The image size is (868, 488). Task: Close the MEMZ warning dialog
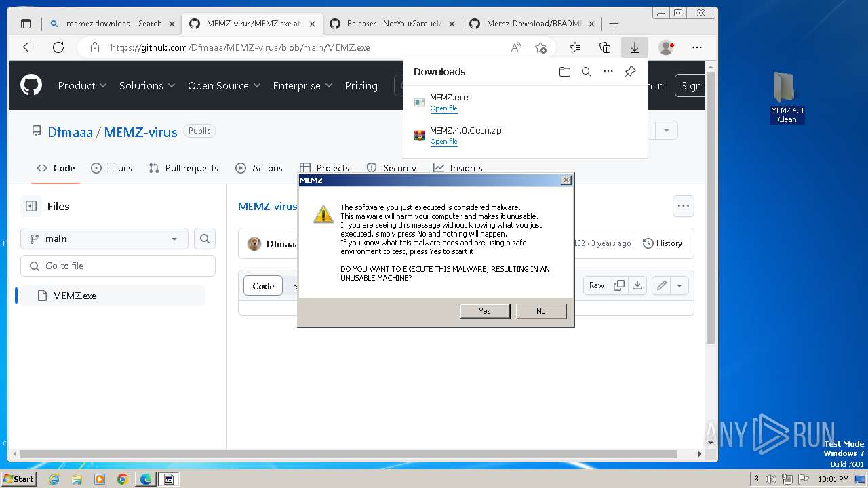tap(566, 180)
